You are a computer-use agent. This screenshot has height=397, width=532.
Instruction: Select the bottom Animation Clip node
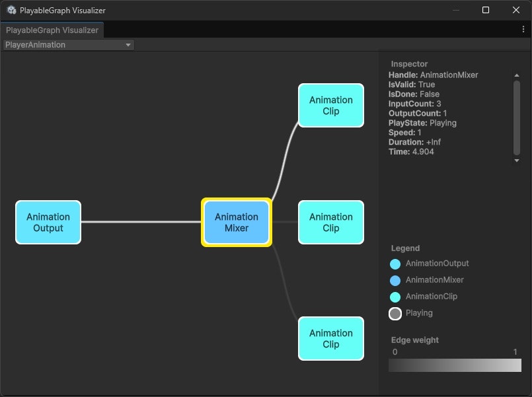coord(330,339)
